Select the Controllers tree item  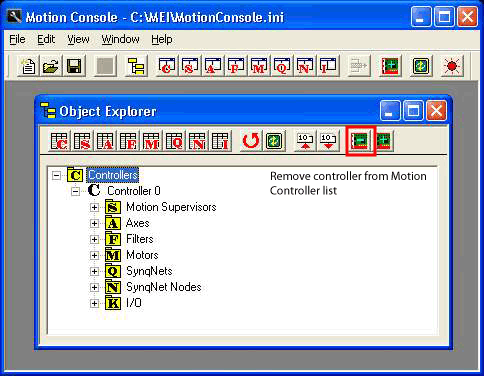(113, 175)
